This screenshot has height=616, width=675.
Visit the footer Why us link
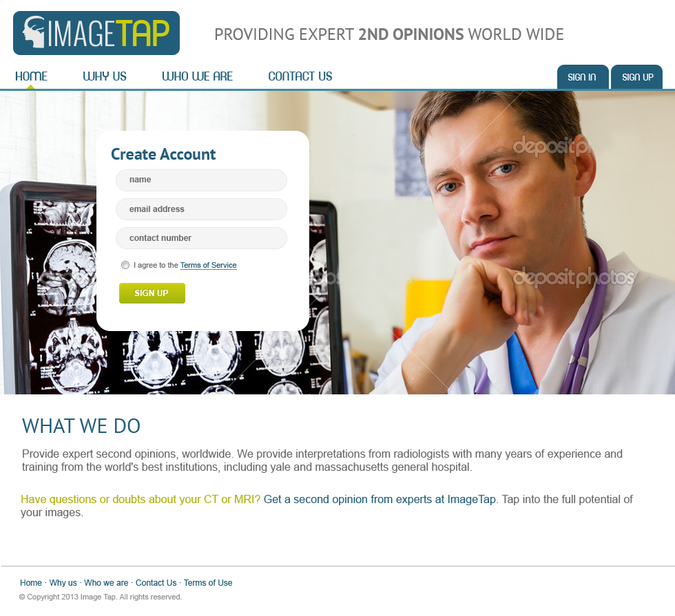(x=63, y=582)
